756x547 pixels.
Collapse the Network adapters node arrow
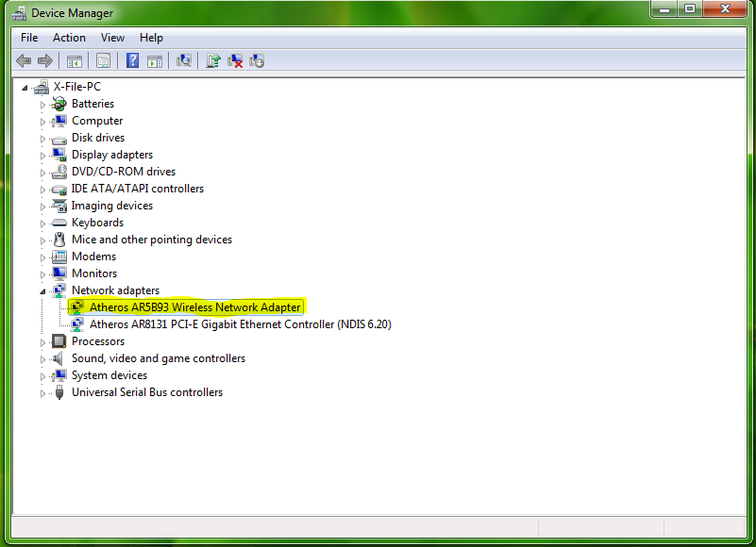click(x=42, y=291)
